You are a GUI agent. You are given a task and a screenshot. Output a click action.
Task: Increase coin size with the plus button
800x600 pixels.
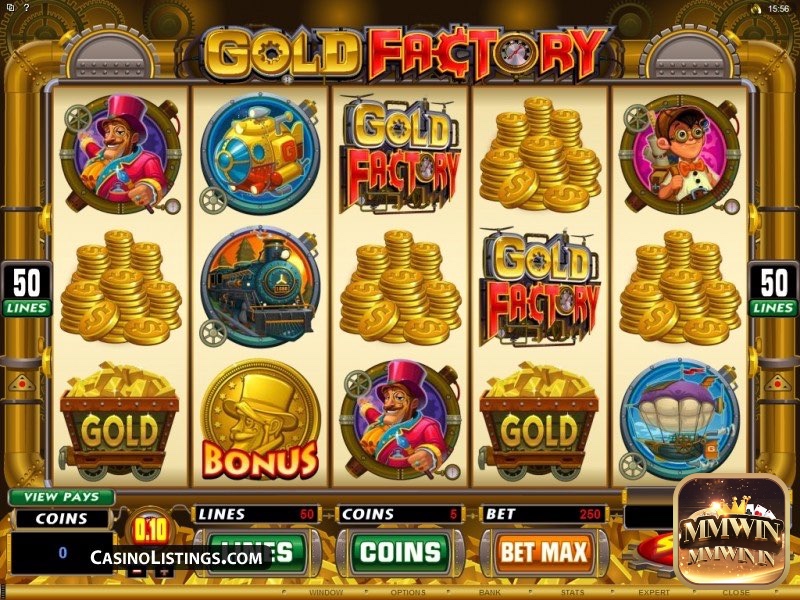pos(164,571)
